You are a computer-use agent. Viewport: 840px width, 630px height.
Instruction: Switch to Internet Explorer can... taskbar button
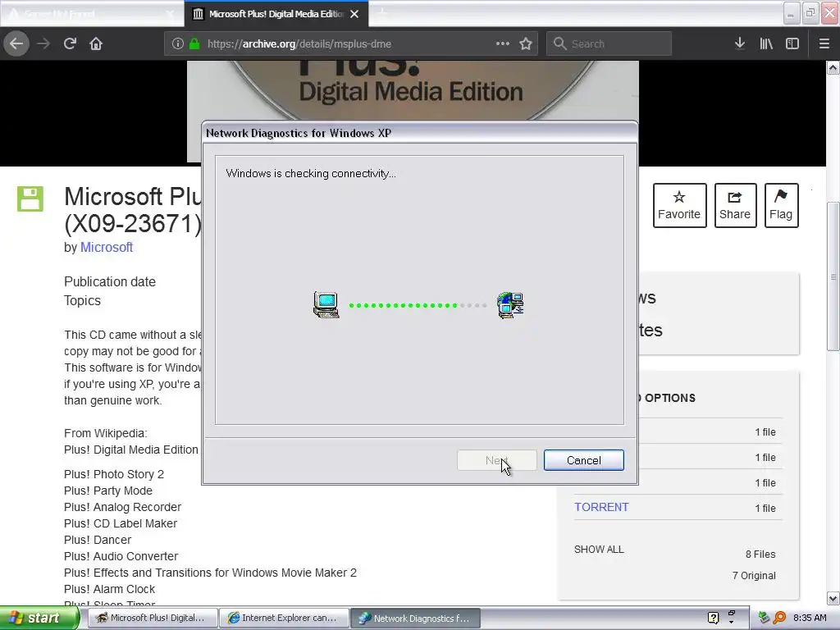(x=284, y=619)
